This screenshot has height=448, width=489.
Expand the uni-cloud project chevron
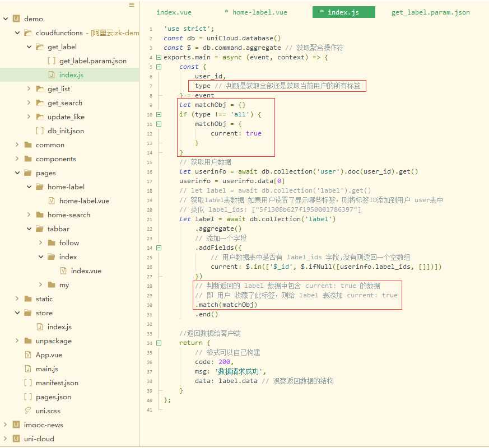point(5,438)
